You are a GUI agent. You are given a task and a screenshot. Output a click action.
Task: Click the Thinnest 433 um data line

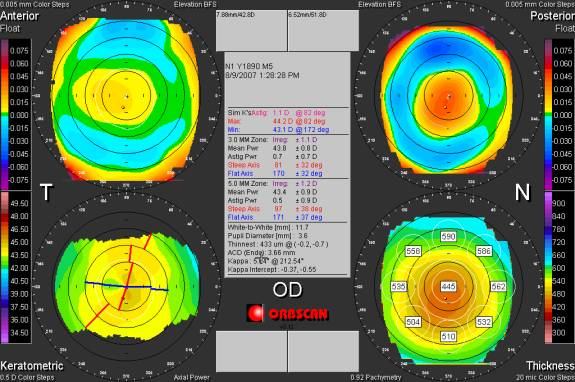[x=278, y=244]
